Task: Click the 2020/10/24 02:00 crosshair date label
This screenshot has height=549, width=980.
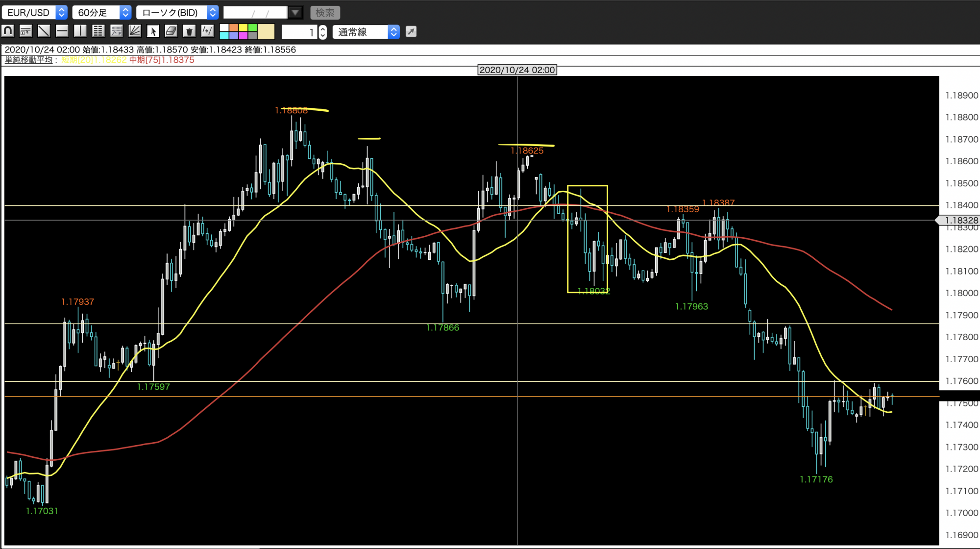Action: (x=517, y=70)
